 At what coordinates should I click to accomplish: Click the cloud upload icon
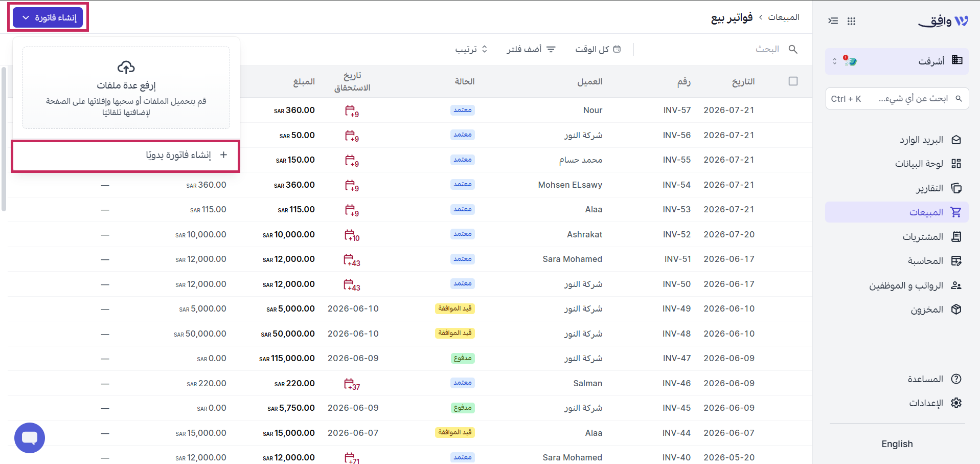pos(126,67)
